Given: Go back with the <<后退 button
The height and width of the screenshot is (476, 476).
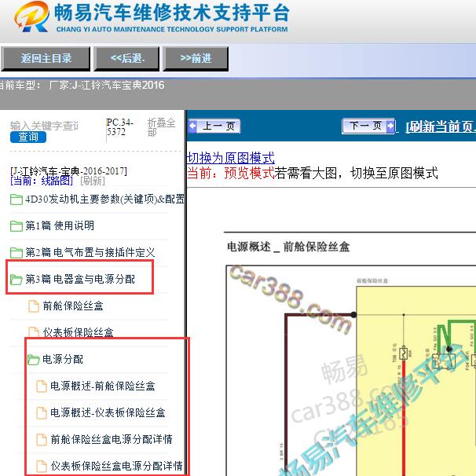Looking at the screenshot, I should pos(127,58).
